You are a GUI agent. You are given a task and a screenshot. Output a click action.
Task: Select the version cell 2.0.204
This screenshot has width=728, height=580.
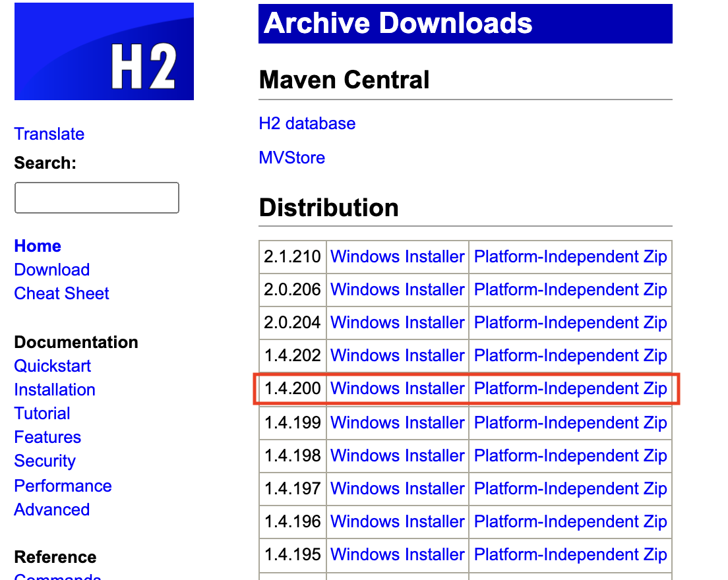293,322
